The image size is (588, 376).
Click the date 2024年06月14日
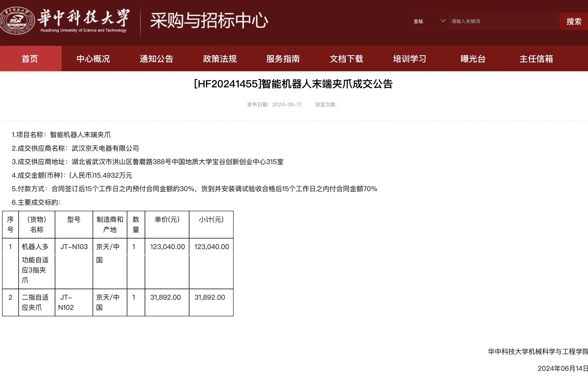[x=563, y=369]
